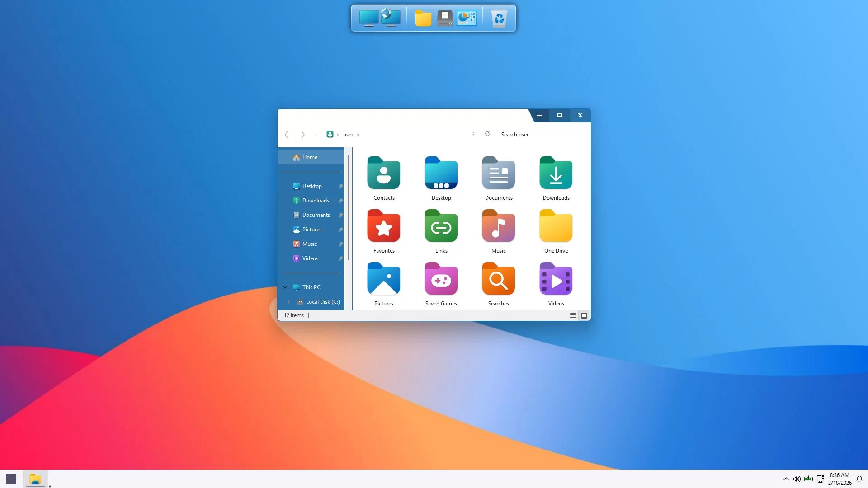Switch to large icons view
The height and width of the screenshot is (488, 868).
click(584, 315)
